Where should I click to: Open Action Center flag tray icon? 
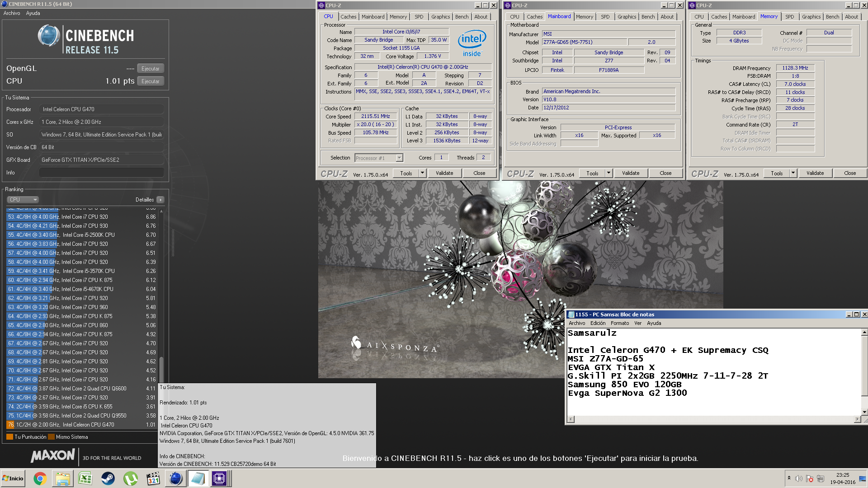810,479
